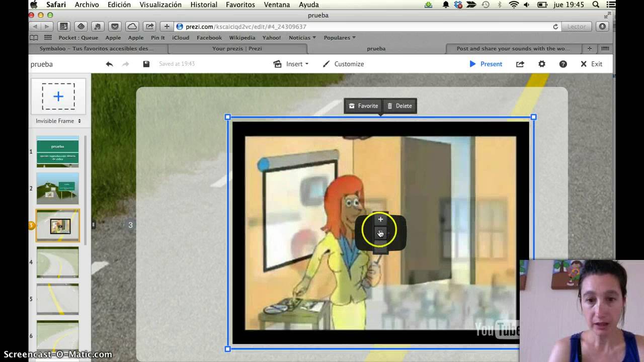This screenshot has height=362, width=644.
Task: Save the prezi with the floppy disk icon
Action: pyautogui.click(x=146, y=64)
